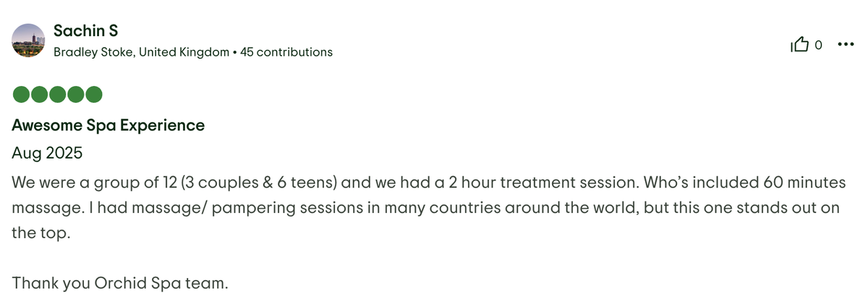Open the three-dot more options menu

(x=845, y=45)
